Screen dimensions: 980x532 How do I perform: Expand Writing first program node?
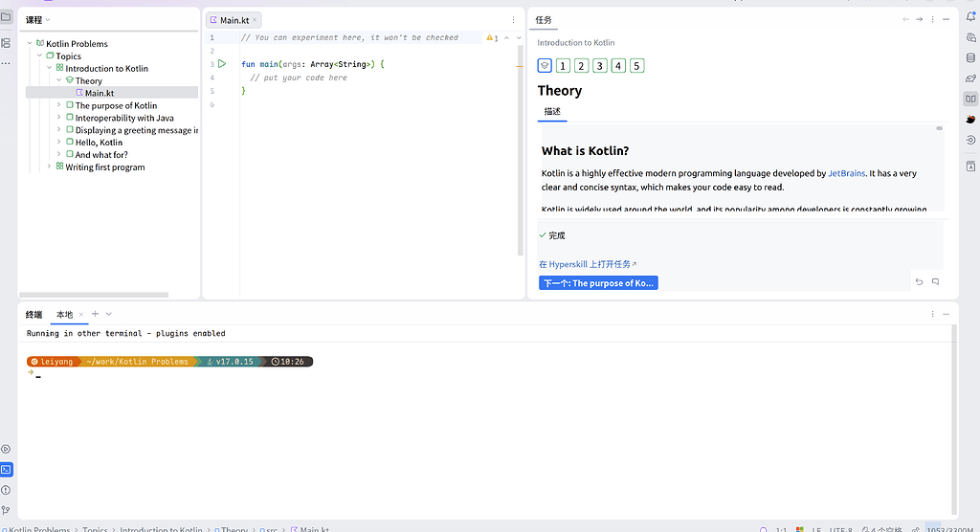pos(50,166)
